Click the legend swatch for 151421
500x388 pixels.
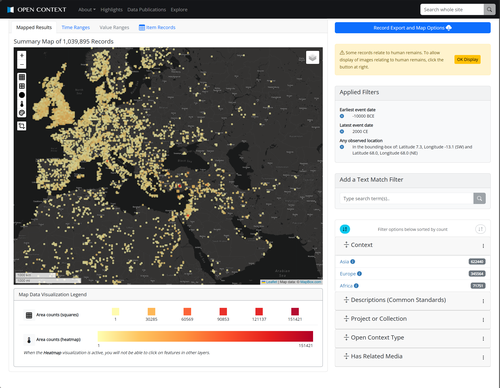point(295,312)
